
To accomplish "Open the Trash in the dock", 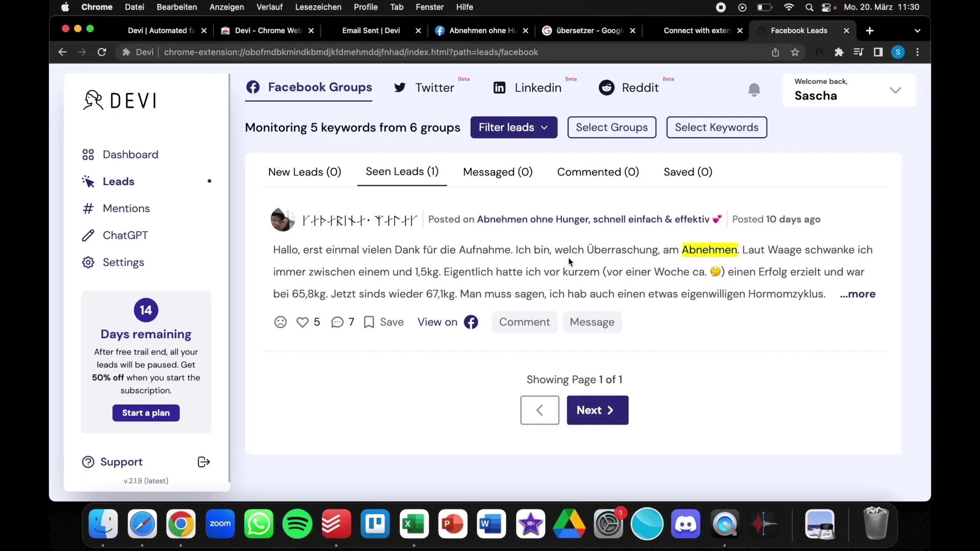I will click(x=876, y=523).
